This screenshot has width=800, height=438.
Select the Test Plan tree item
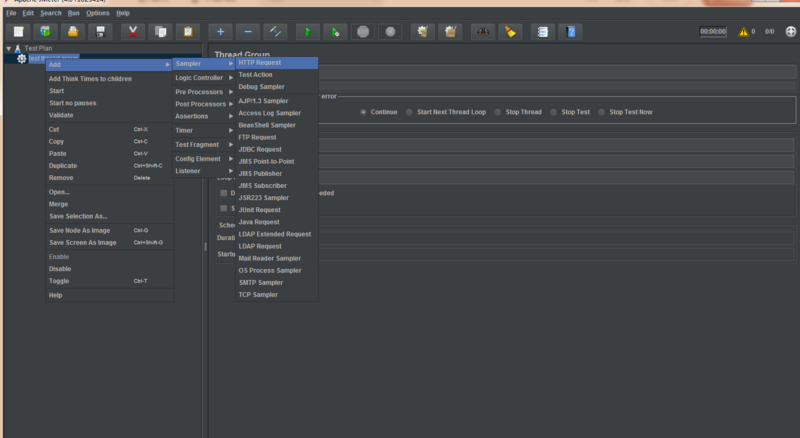(38, 48)
